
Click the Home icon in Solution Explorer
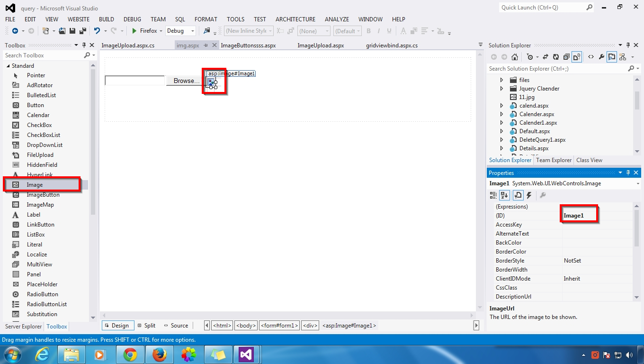(514, 56)
